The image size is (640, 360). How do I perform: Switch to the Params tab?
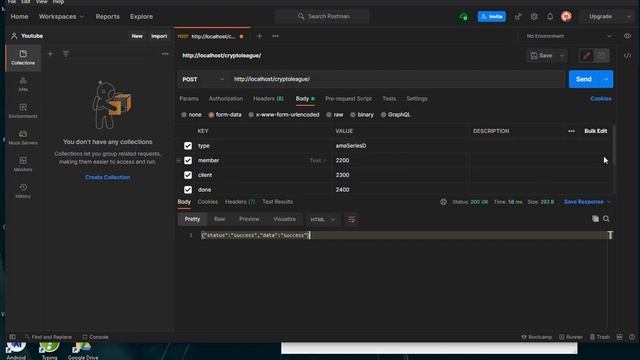tap(189, 99)
